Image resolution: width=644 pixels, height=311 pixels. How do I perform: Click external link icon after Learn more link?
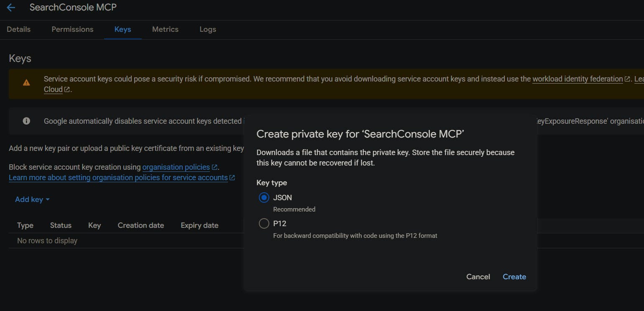[x=232, y=178]
